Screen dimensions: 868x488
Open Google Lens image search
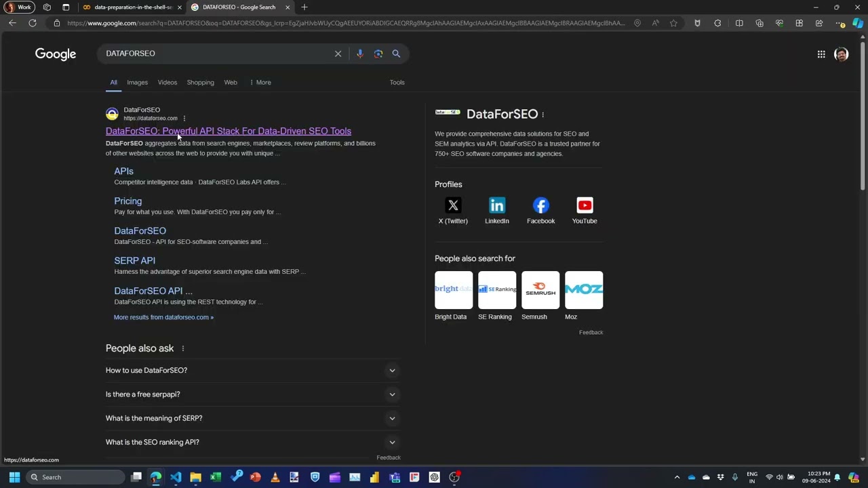click(378, 54)
